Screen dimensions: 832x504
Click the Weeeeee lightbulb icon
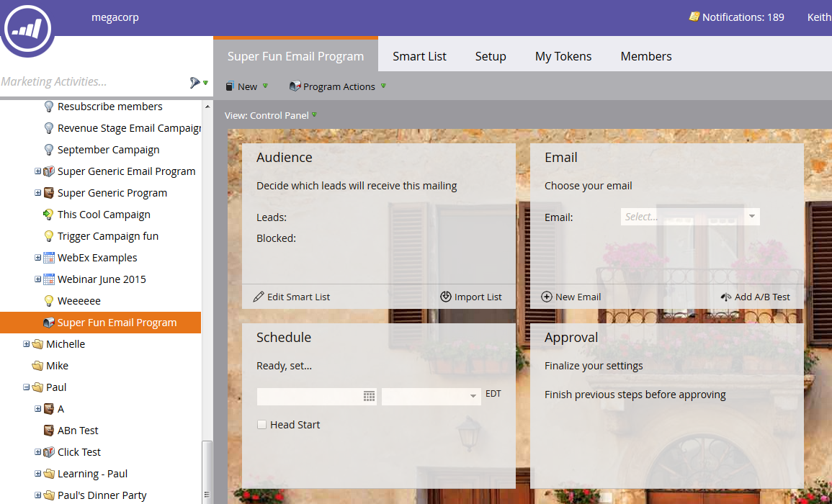pos(49,301)
